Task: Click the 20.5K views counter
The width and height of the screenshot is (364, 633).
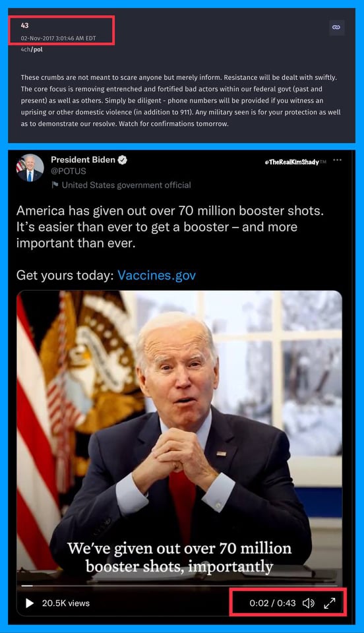Action: 66,603
